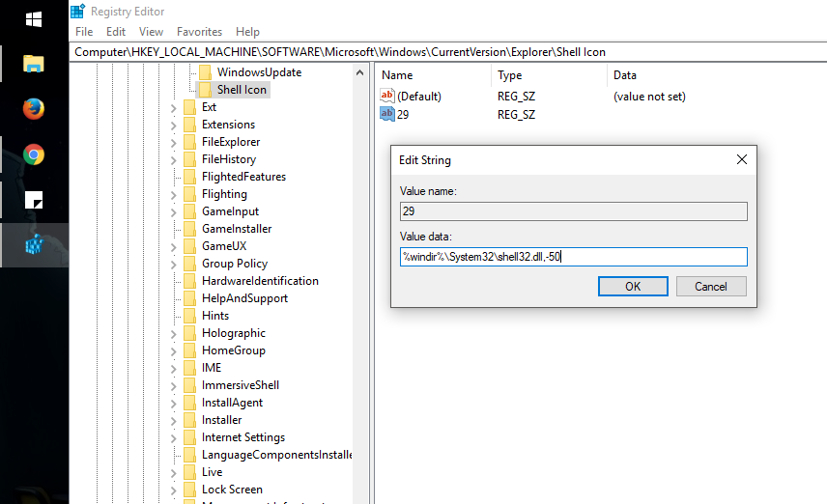
Task: Expand the Internet Settings key
Action: pyautogui.click(x=174, y=438)
